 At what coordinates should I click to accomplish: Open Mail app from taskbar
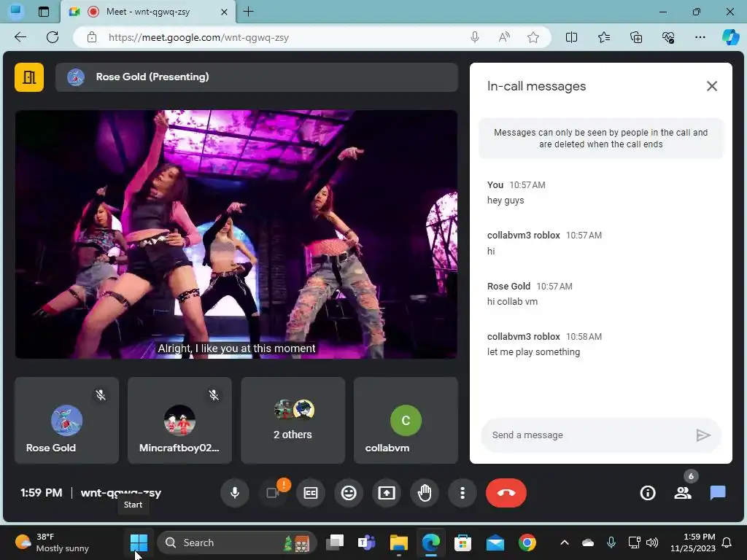pyautogui.click(x=495, y=542)
